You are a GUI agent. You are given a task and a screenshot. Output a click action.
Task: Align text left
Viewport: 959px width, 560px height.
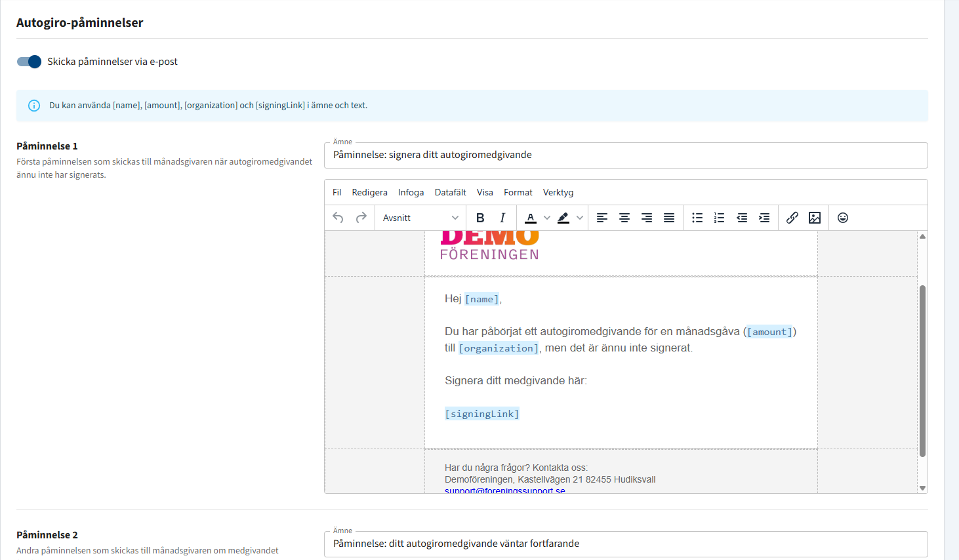pos(602,218)
